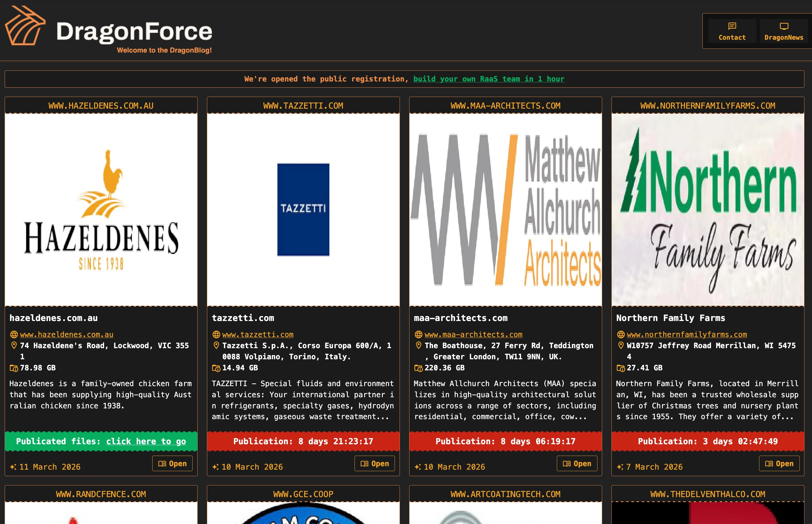This screenshot has width=812, height=524.
Task: Click the Hazeldenes logo thumbnail
Action: pyautogui.click(x=101, y=210)
